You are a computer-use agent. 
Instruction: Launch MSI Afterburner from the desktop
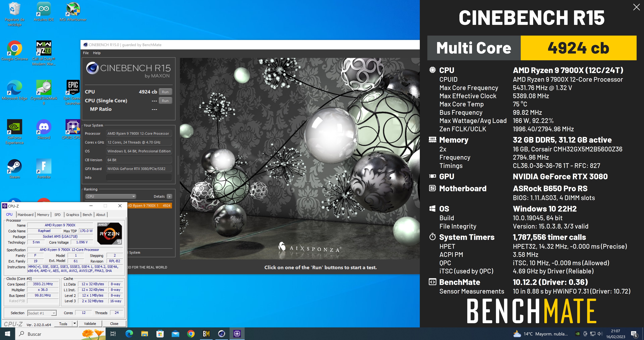tap(73, 12)
